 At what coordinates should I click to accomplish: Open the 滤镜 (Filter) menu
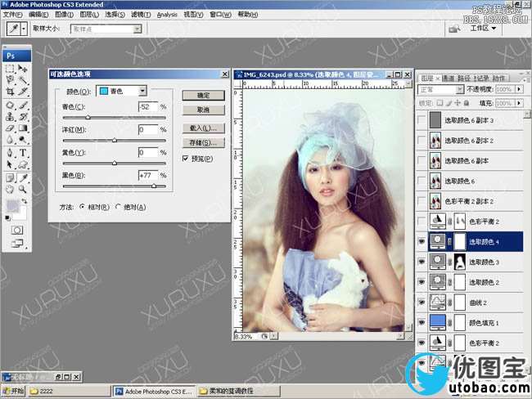141,15
